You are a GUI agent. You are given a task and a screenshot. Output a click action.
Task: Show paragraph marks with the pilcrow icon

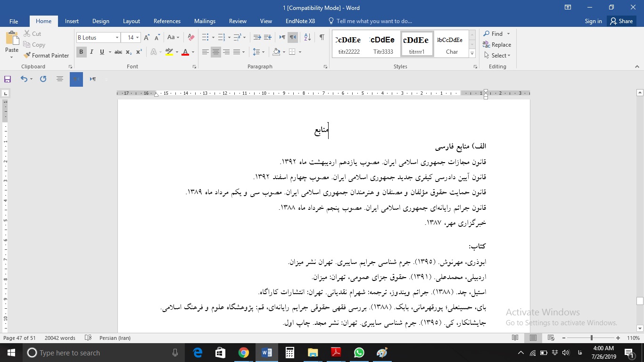point(322,36)
